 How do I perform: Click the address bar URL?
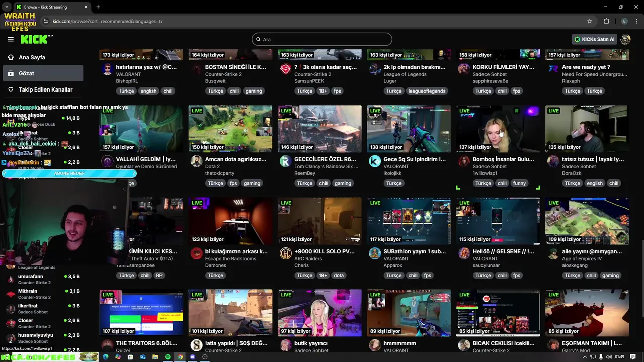(x=107, y=21)
